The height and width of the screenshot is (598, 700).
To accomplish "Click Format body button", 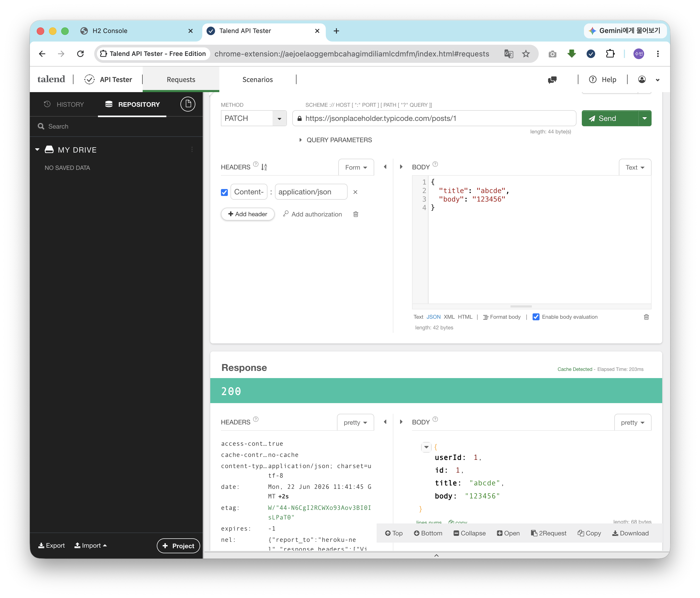I will (502, 317).
